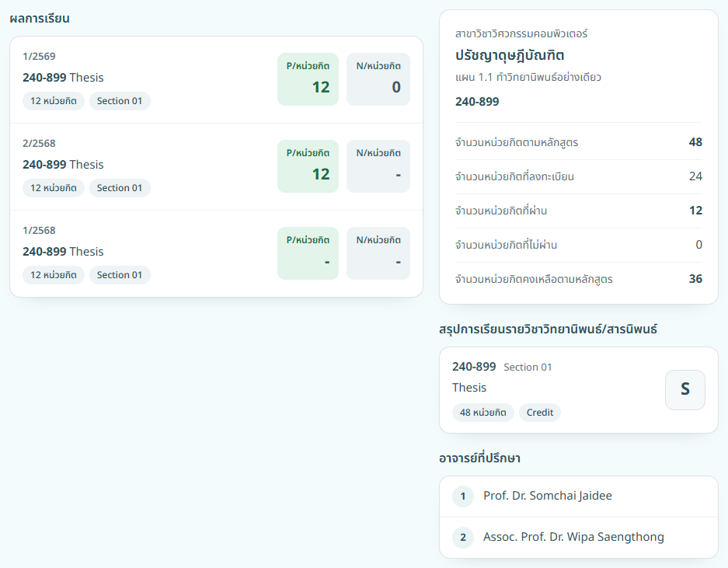Screen dimensions: 728x568
Task: Select the N/หน่วยกิต box for term 2/2568
Action: point(378,166)
